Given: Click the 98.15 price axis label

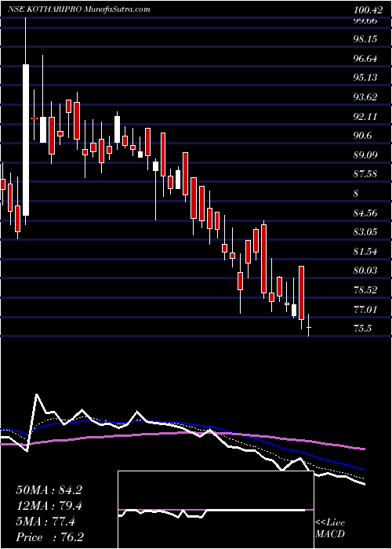Looking at the screenshot, I should click(367, 39).
